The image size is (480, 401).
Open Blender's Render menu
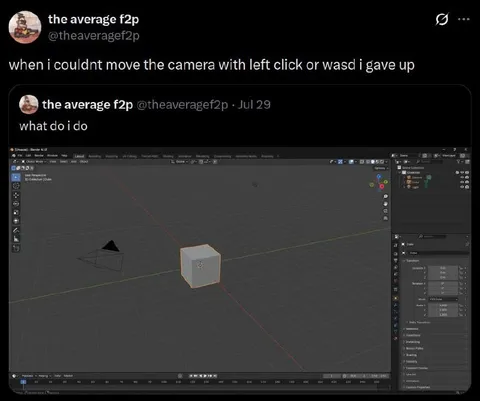coord(39,156)
